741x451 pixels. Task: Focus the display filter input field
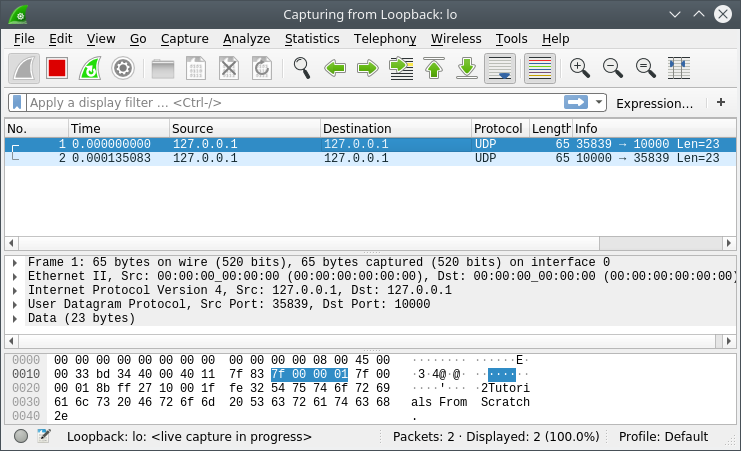pos(295,103)
